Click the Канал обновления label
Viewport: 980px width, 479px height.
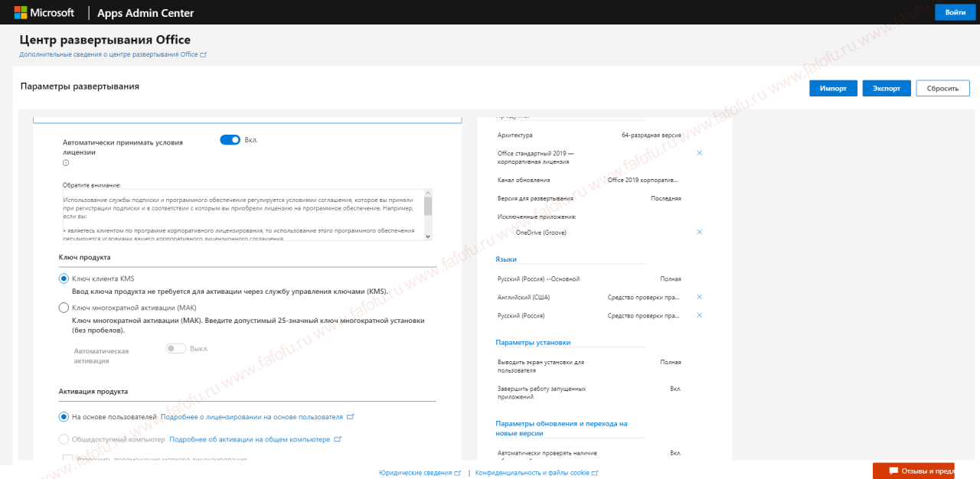tap(524, 180)
